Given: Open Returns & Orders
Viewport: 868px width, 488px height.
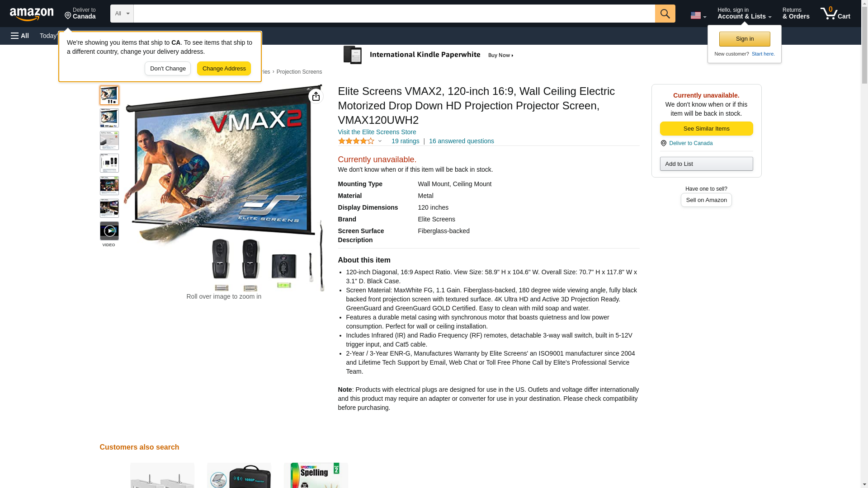Looking at the screenshot, I should pyautogui.click(x=796, y=14).
